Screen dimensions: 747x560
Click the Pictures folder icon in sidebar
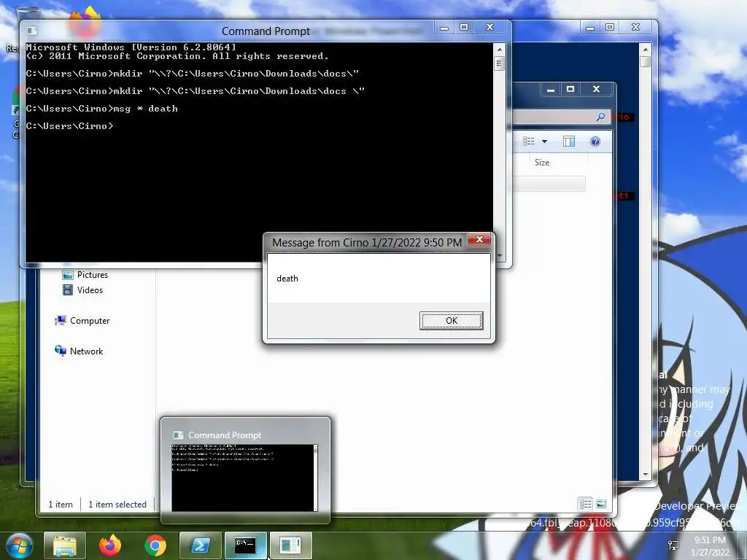68,275
